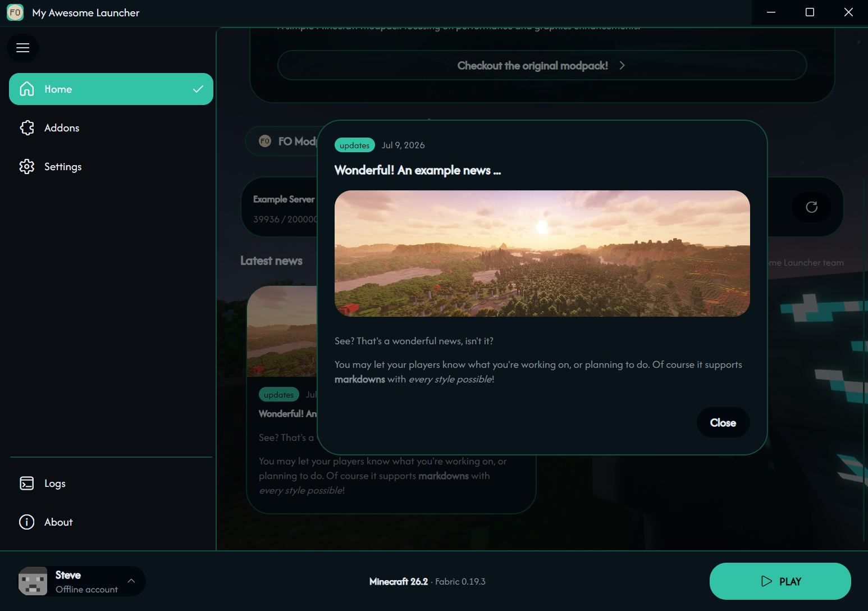Click the Fabric 0.19.3 loader label
Screen dimensions: 868x611
tap(460, 582)
